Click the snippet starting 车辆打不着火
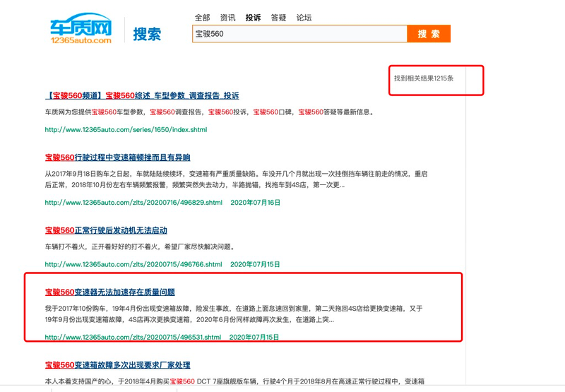565x392 pixels. click(141, 247)
